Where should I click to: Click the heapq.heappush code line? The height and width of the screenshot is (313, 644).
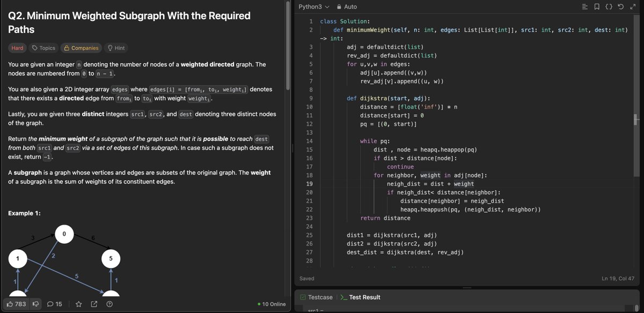pos(470,210)
